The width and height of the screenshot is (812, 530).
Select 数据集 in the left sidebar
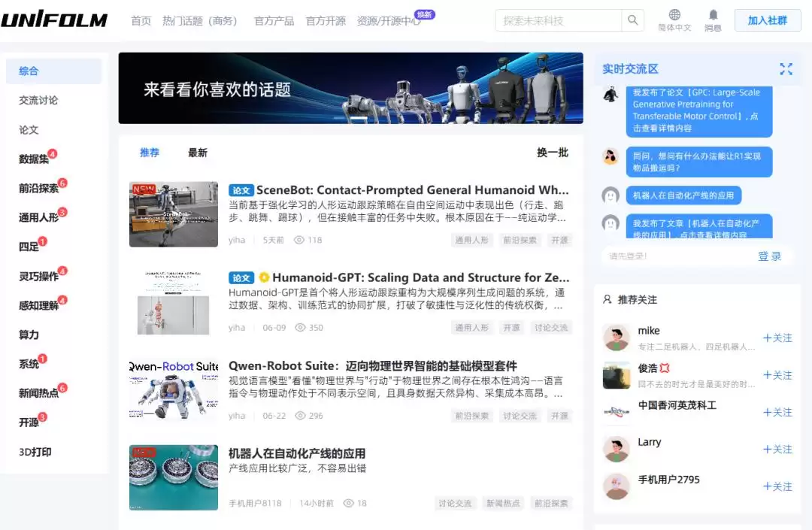pos(34,159)
